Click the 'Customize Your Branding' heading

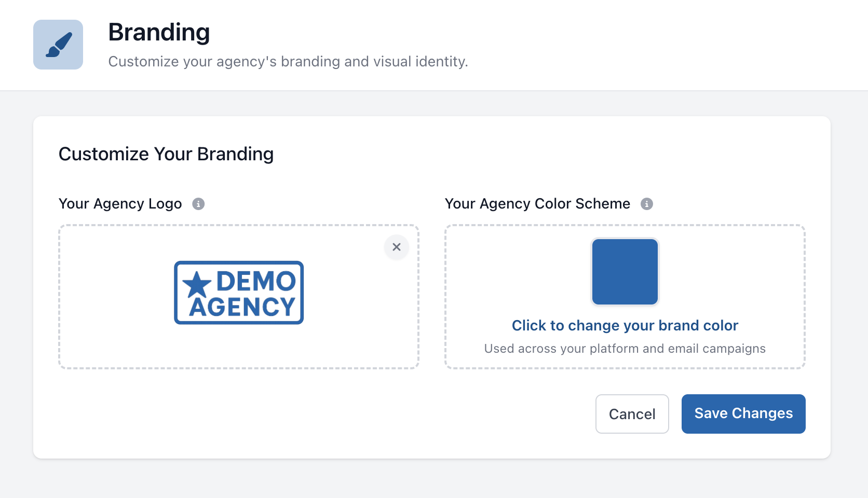point(166,154)
